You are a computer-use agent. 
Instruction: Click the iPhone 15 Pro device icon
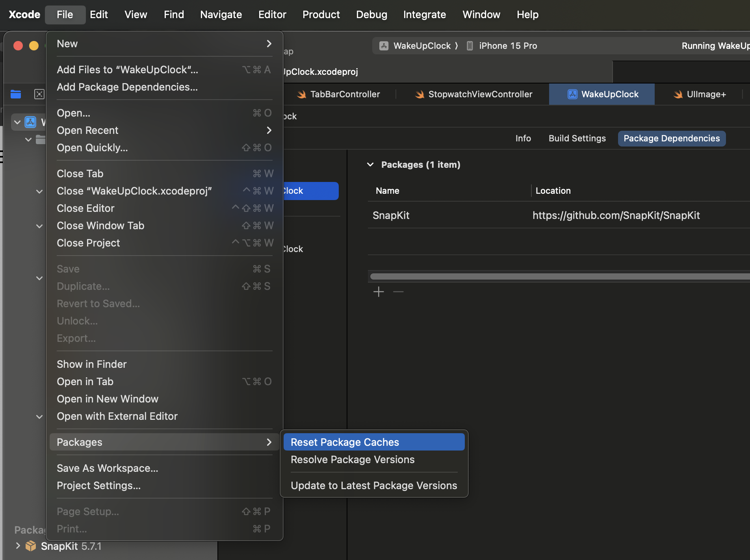point(470,46)
